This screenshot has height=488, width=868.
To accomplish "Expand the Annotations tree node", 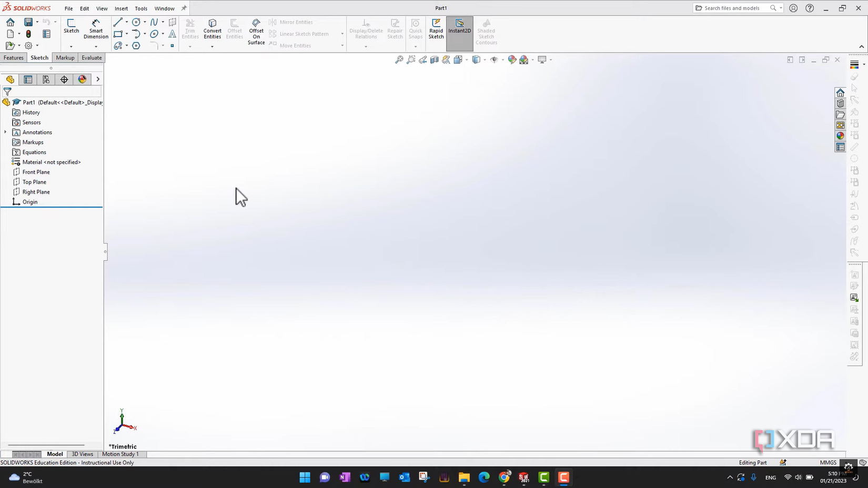I will pyautogui.click(x=5, y=133).
